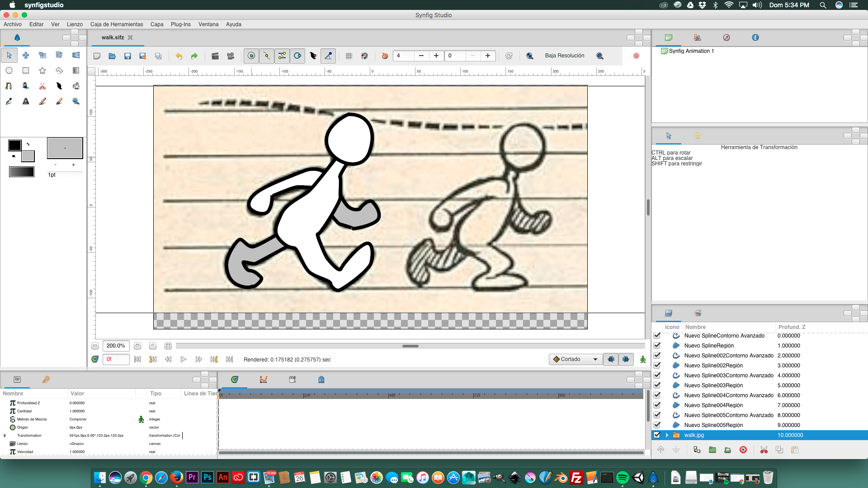The height and width of the screenshot is (488, 868).
Task: Click the zoom percentage field showing 200.0%
Action: (x=116, y=346)
